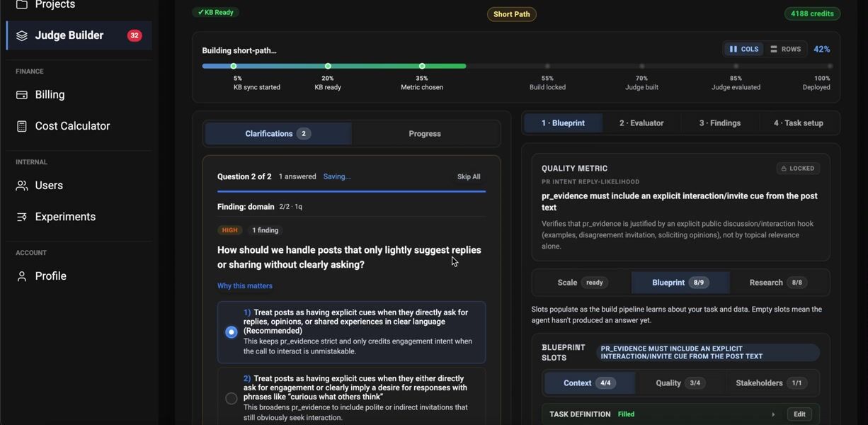The height and width of the screenshot is (425, 868).
Task: Open Projects folder icon in sidebar
Action: 22,5
